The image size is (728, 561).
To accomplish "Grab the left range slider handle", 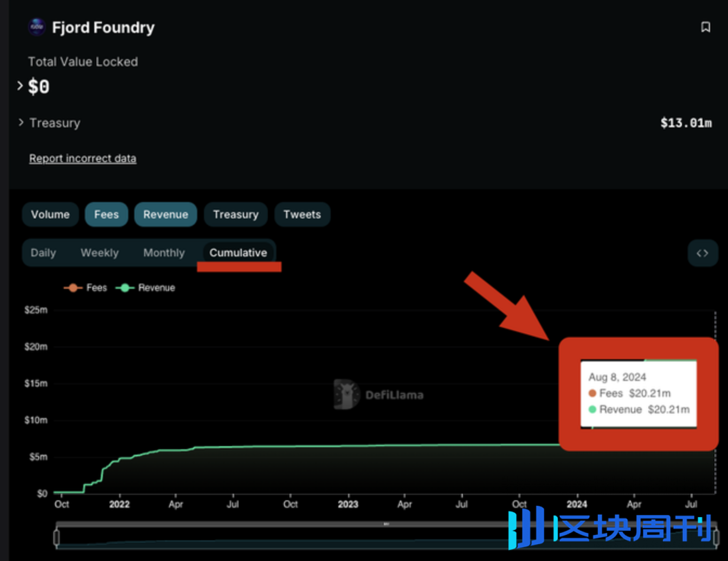I will (x=56, y=537).
